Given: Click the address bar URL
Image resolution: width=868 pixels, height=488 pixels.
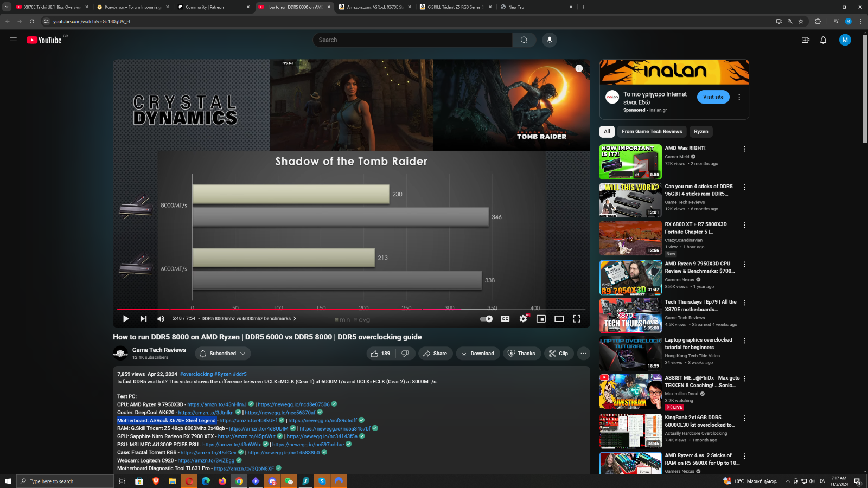Looking at the screenshot, I should click(x=92, y=21).
